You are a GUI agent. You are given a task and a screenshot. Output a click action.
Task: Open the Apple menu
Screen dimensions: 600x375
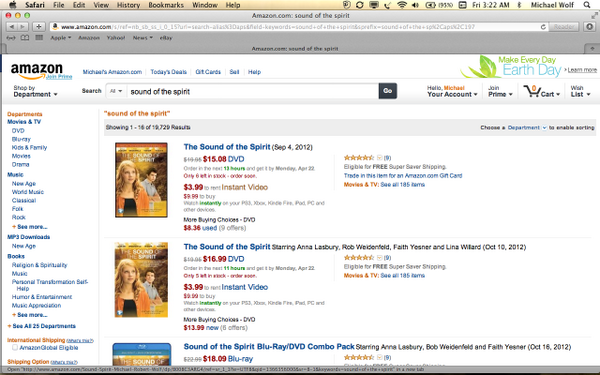point(13,5)
